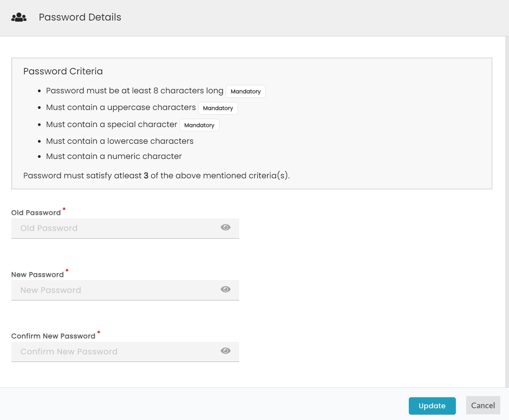Image resolution: width=509 pixels, height=420 pixels.
Task: Click the Password Details title
Action: click(80, 17)
